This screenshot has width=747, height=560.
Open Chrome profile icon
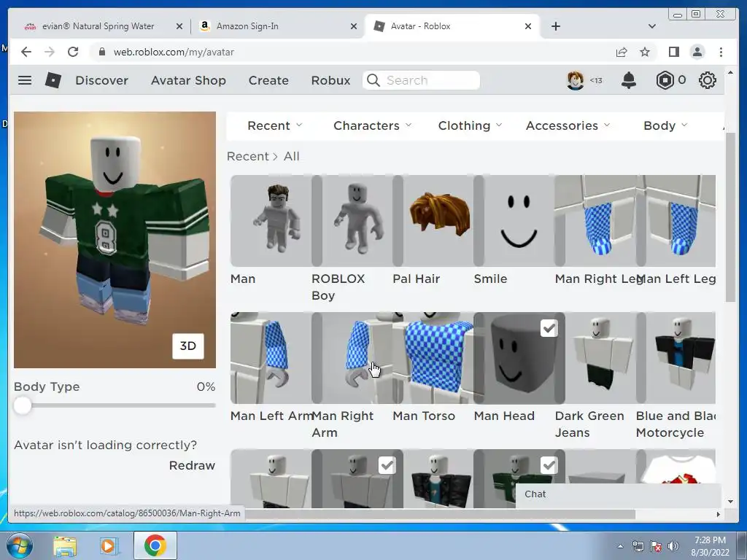coord(697,52)
